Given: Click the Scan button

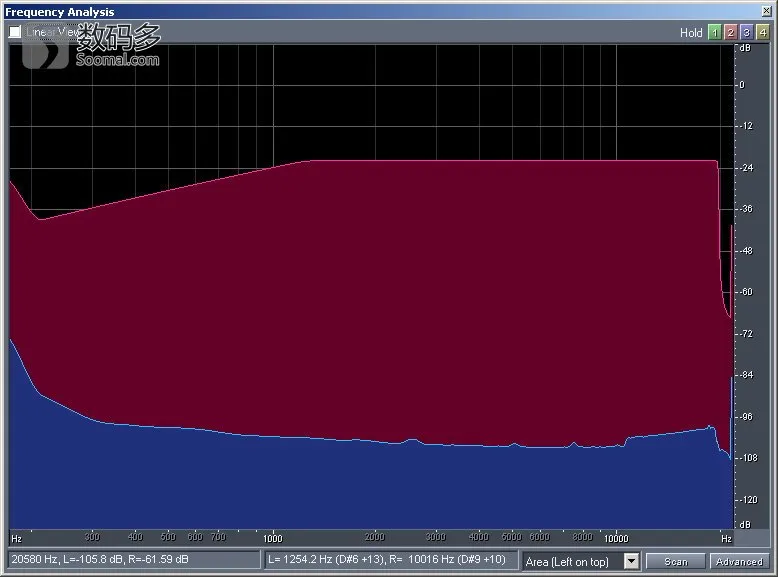Looking at the screenshot, I should (676, 561).
